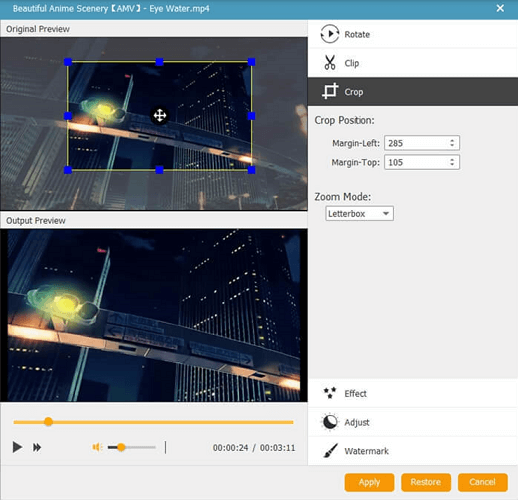This screenshot has width=518, height=500.
Task: Open the Effect stars icon
Action: tap(330, 393)
